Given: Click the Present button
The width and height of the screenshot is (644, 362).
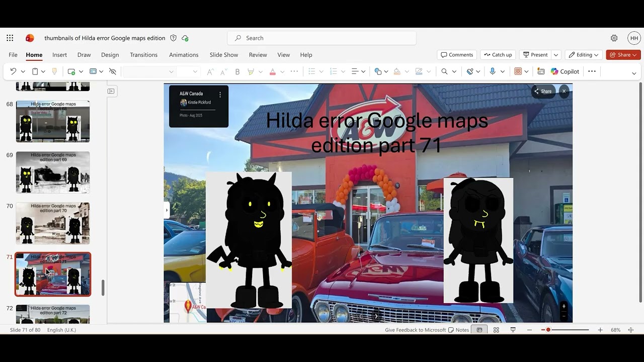Looking at the screenshot, I should point(535,55).
